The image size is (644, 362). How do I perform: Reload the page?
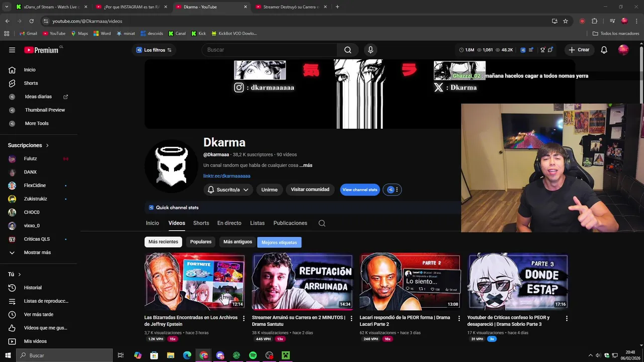point(31,21)
